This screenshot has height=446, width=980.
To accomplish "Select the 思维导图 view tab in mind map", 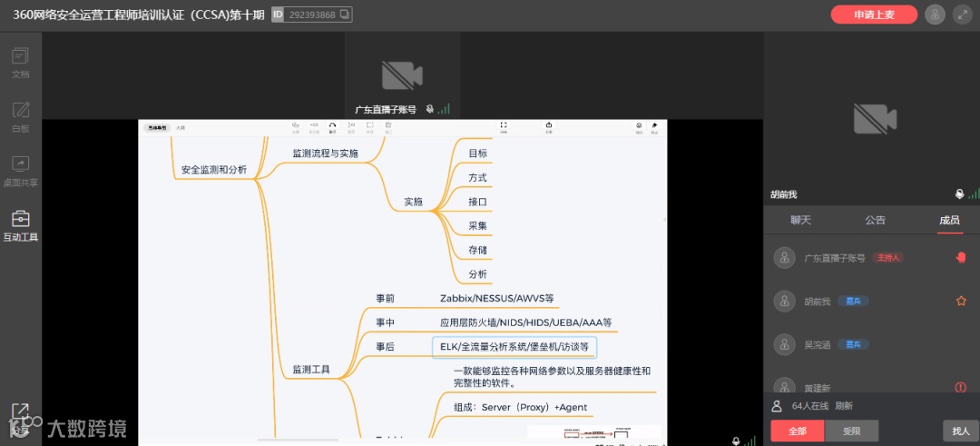I will point(156,127).
